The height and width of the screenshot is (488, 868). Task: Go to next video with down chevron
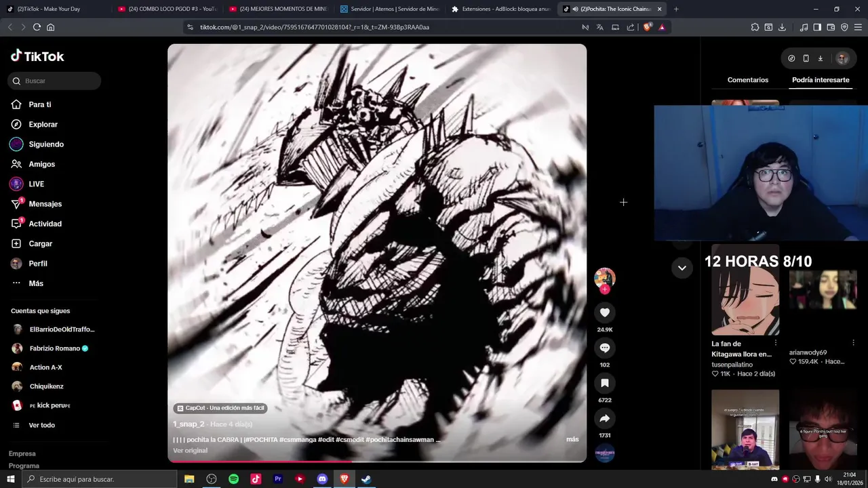click(x=682, y=268)
